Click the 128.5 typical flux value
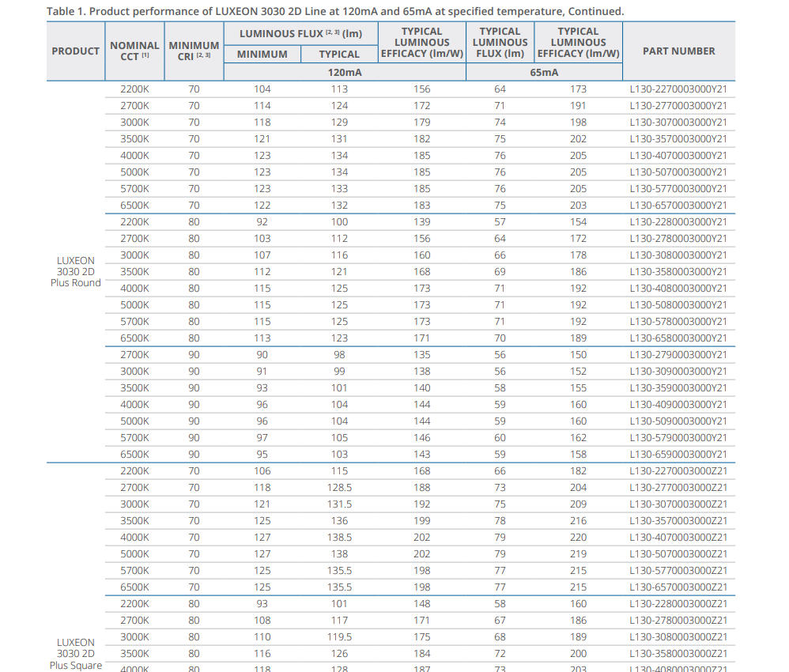Viewport: 789px width, 672px height. pos(339,488)
